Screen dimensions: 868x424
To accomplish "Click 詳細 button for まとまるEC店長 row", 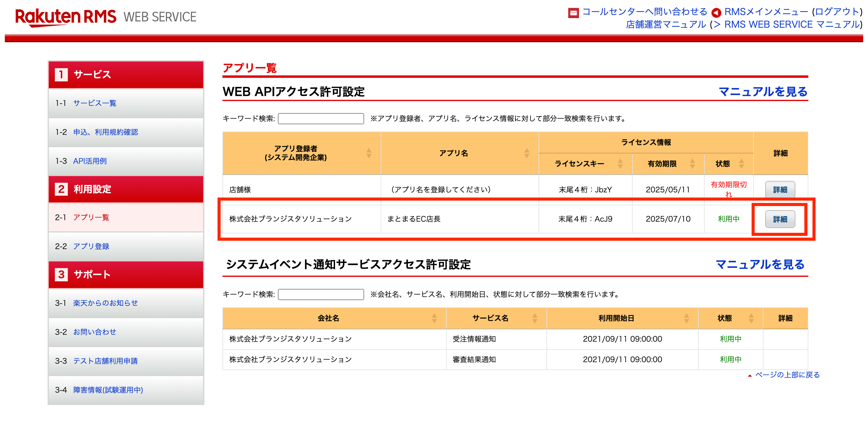I will 780,219.
